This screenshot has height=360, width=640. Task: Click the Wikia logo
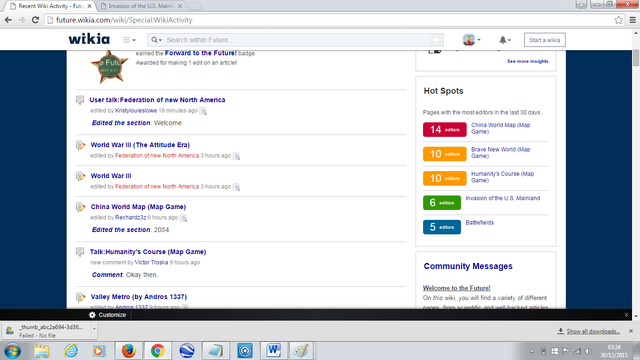tap(89, 39)
